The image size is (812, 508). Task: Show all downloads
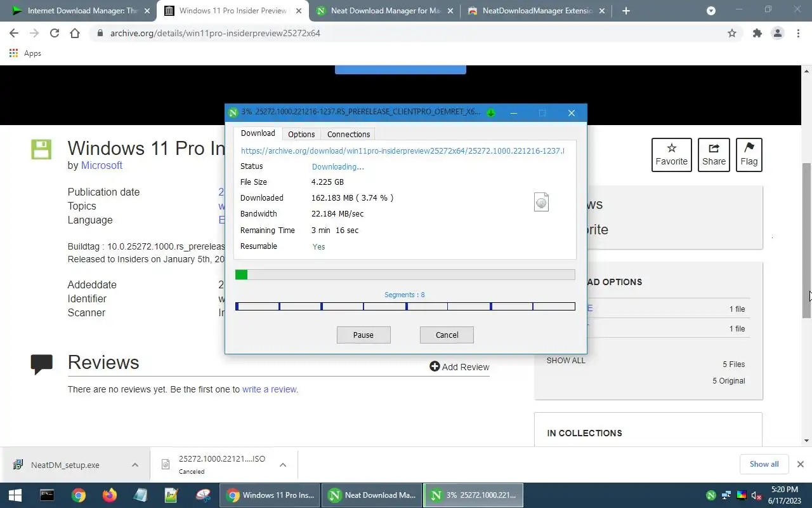pos(764,464)
